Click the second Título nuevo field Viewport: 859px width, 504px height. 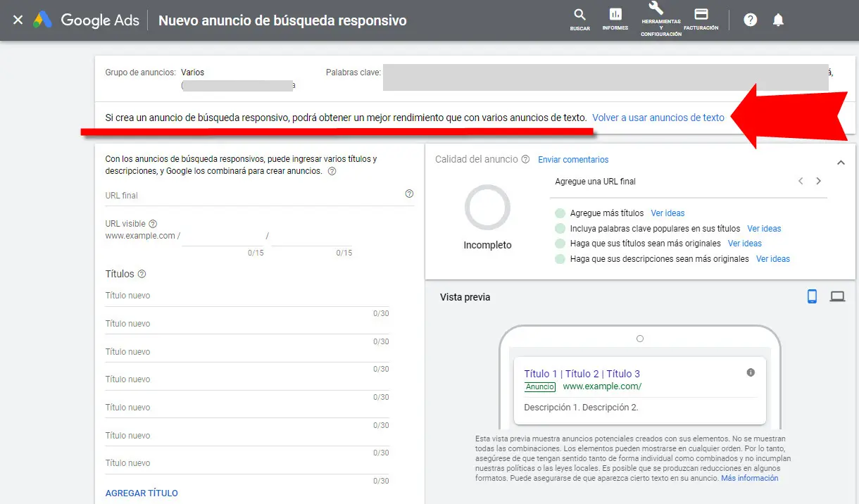point(247,324)
